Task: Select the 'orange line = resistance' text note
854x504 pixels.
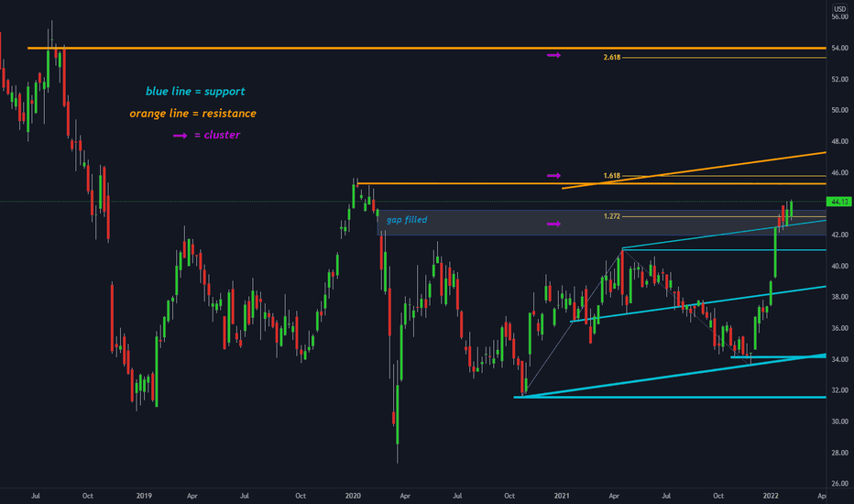Action: click(192, 114)
